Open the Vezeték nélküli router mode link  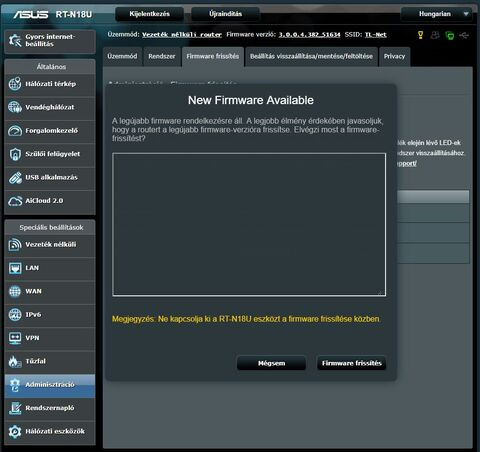182,35
